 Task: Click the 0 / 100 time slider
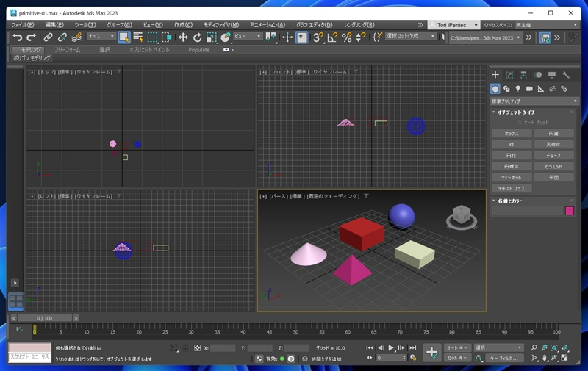click(45, 318)
